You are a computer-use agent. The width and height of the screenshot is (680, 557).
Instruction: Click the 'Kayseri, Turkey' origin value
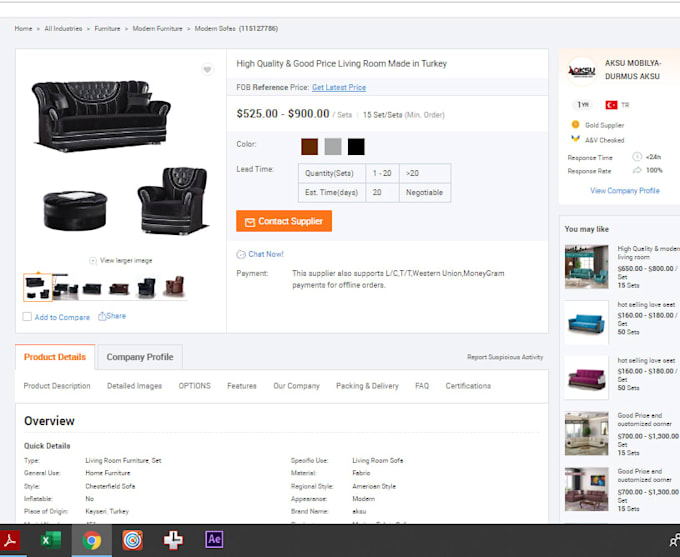107,511
